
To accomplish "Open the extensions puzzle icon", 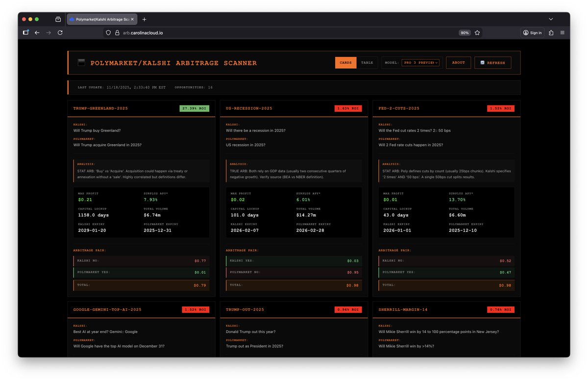I will point(551,33).
